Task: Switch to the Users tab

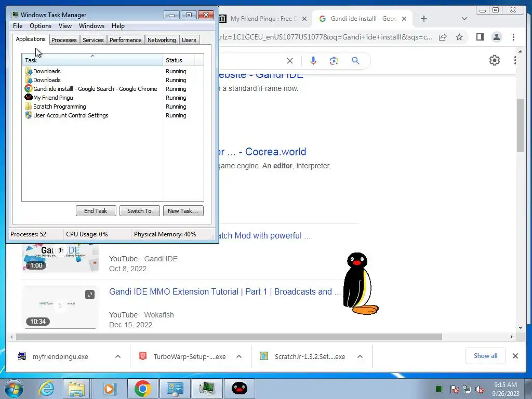Action: (189, 40)
